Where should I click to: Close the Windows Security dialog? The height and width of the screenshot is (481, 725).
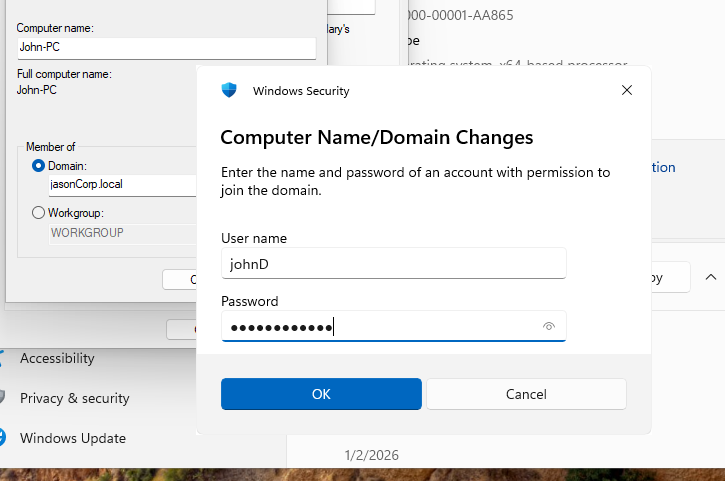pos(627,90)
